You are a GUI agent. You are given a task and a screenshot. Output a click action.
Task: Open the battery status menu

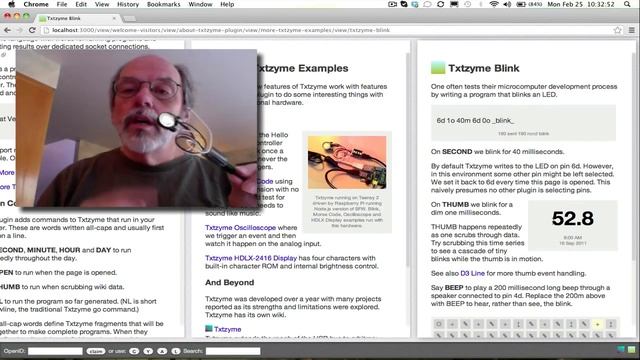coord(529,4)
